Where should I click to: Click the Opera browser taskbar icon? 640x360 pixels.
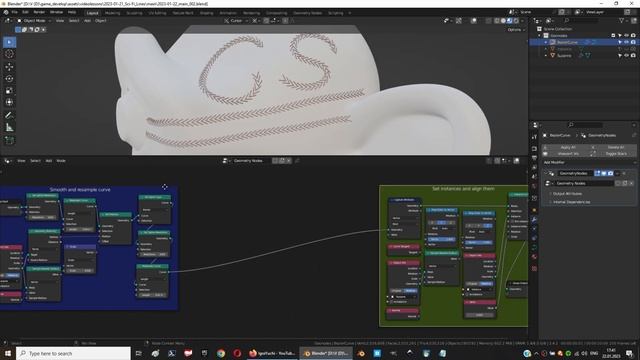click(x=237, y=353)
